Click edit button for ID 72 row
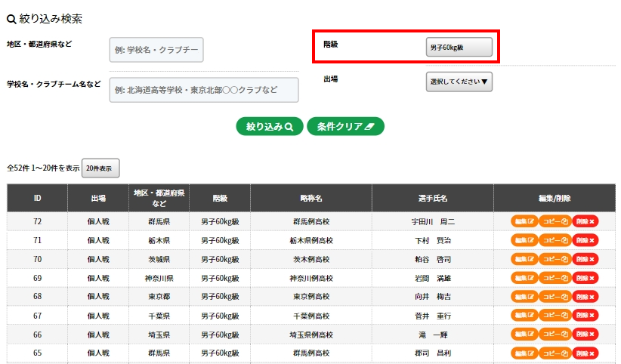 click(x=524, y=221)
